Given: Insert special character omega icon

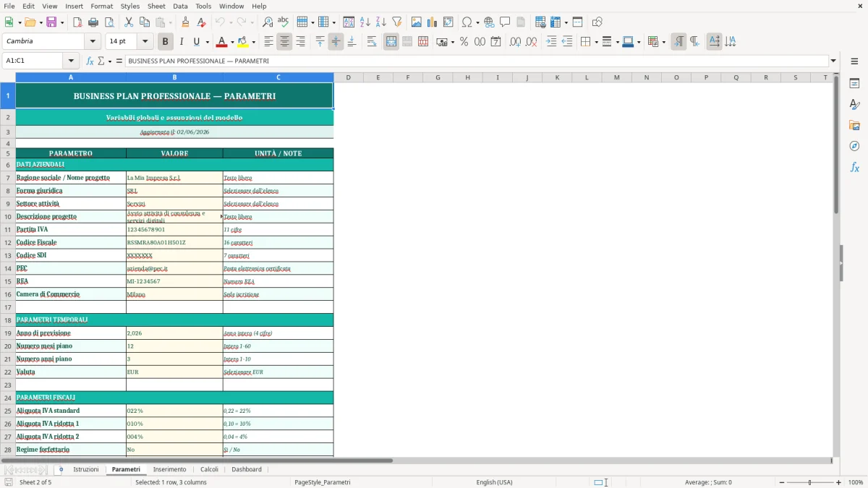Looking at the screenshot, I should coord(467,22).
